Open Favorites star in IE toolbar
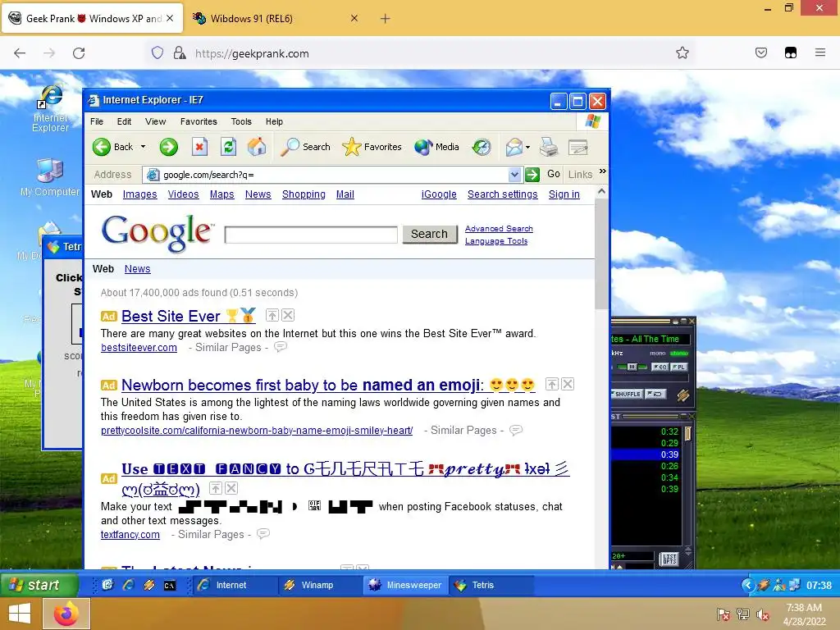840x630 pixels. click(x=351, y=147)
